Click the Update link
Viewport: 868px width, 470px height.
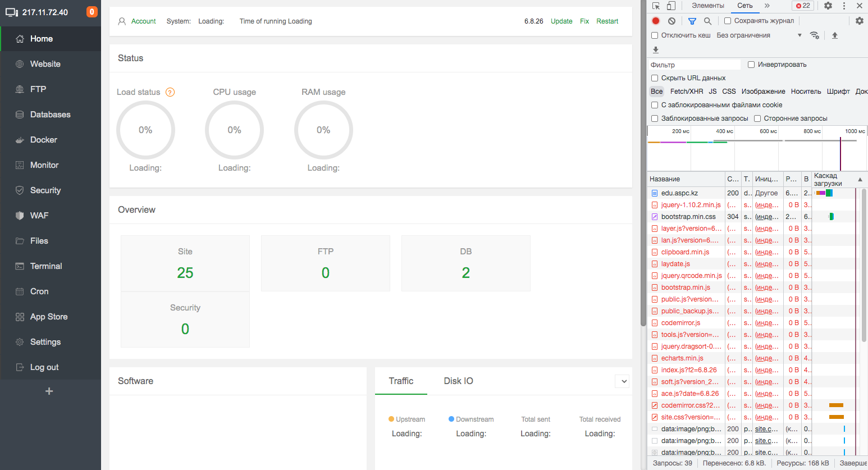(561, 21)
